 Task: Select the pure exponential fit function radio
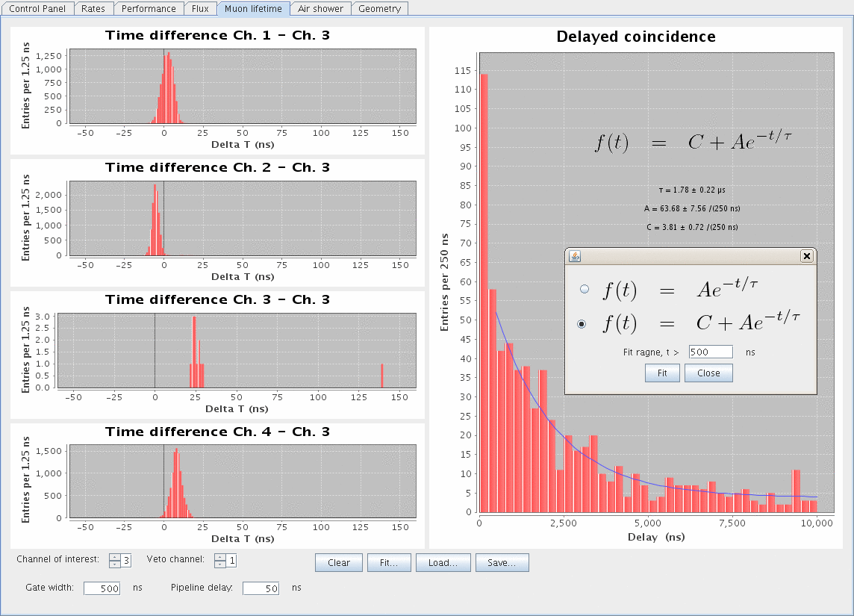585,289
